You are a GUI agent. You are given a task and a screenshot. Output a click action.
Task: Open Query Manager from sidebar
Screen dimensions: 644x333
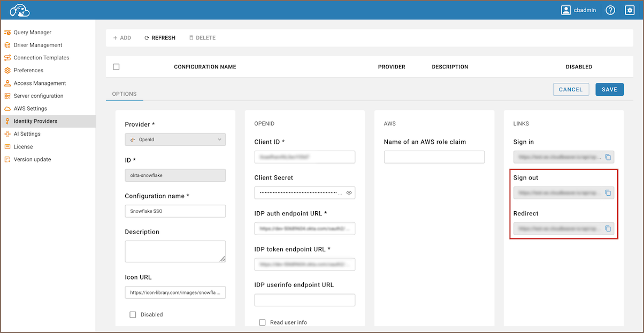click(32, 33)
